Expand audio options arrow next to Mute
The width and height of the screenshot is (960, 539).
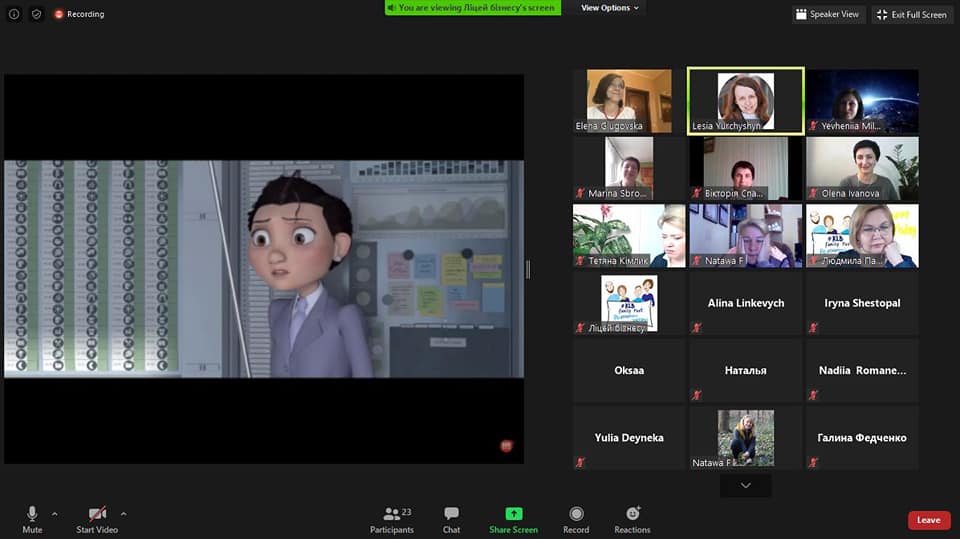(55, 514)
